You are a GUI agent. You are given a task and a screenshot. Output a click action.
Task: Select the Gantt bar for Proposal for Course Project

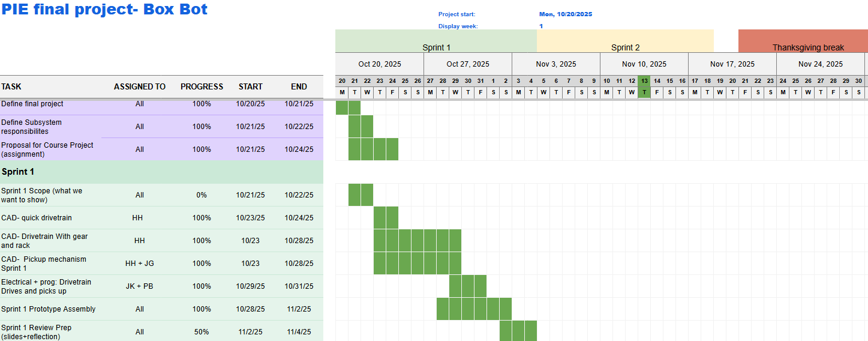tap(373, 149)
